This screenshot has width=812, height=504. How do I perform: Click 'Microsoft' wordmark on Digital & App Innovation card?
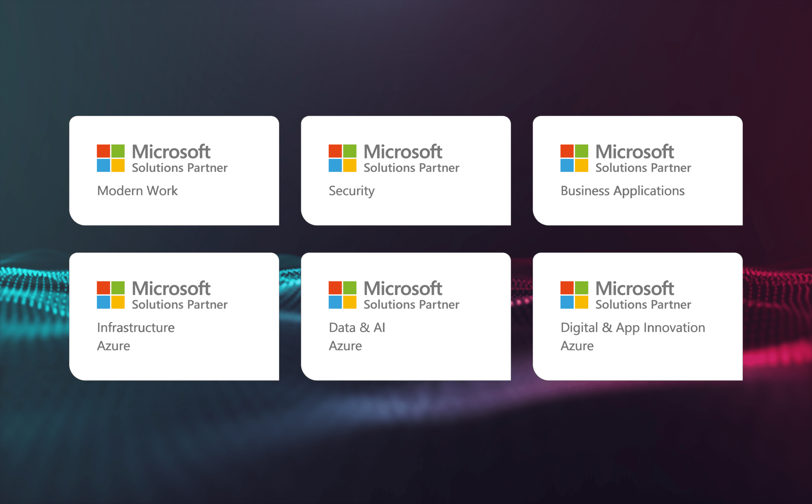(x=635, y=288)
